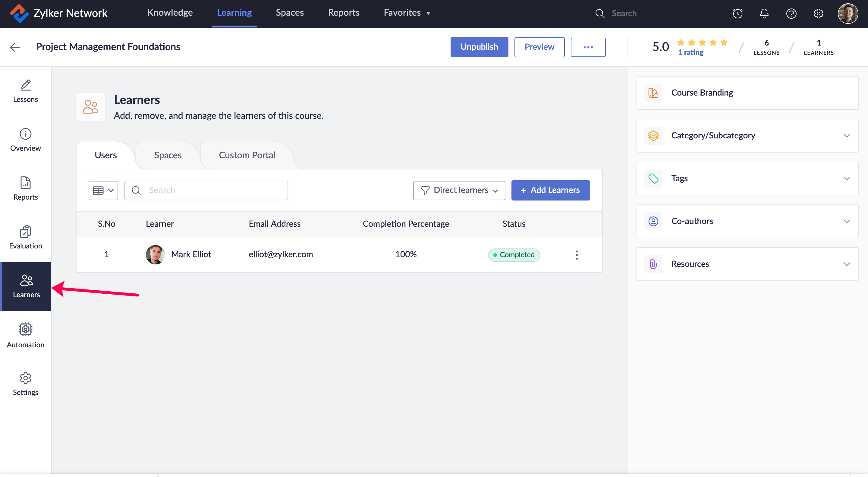Screen dimensions: 868x477
Task: Open Mark Elliot's three-dot row menu
Action: coord(577,254)
